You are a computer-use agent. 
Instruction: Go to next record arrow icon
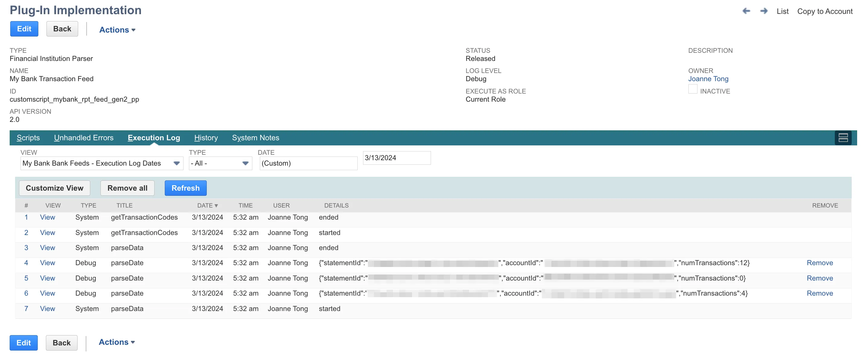[x=764, y=11]
